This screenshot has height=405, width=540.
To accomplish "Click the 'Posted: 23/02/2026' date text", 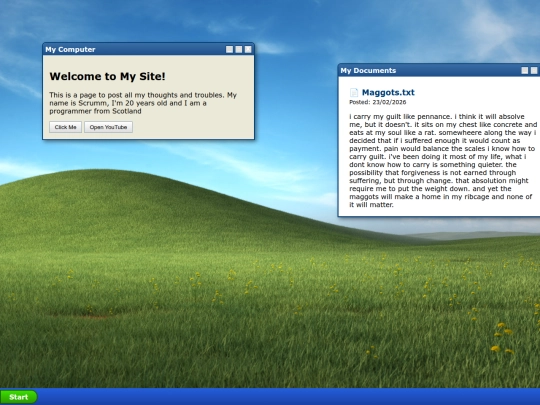I will point(377,102).
